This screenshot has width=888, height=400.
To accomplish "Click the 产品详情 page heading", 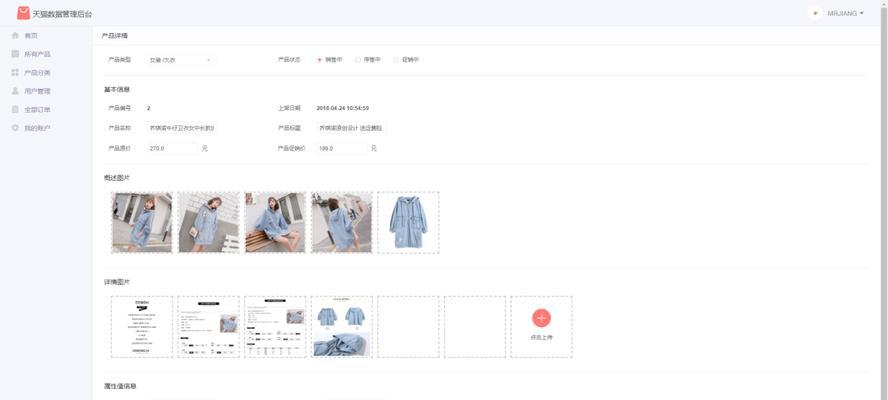I will pyautogui.click(x=114, y=36).
